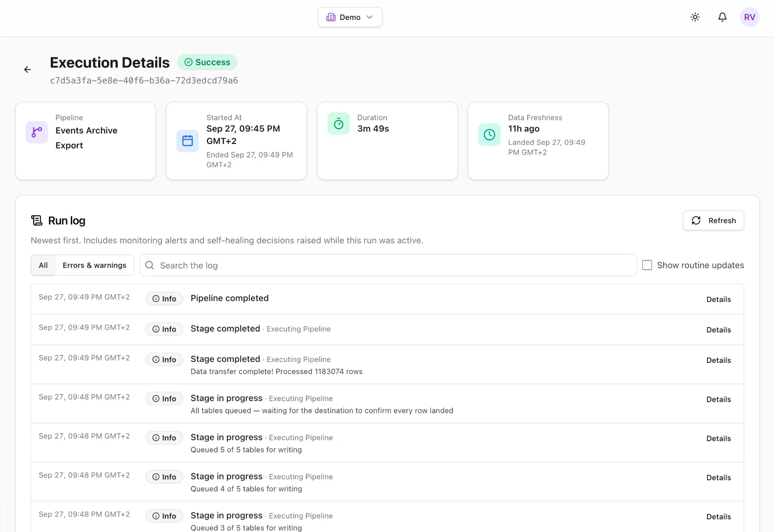Click the magnifier icon in log search

pyautogui.click(x=149, y=265)
